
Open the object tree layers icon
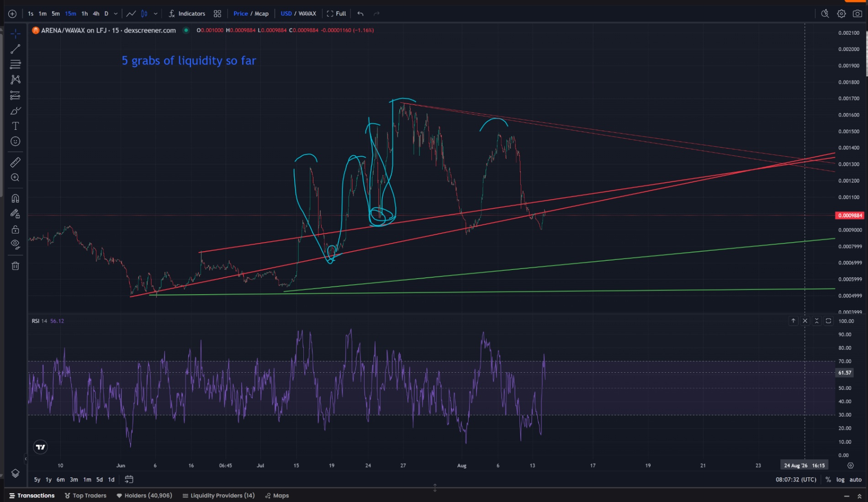(x=15, y=473)
